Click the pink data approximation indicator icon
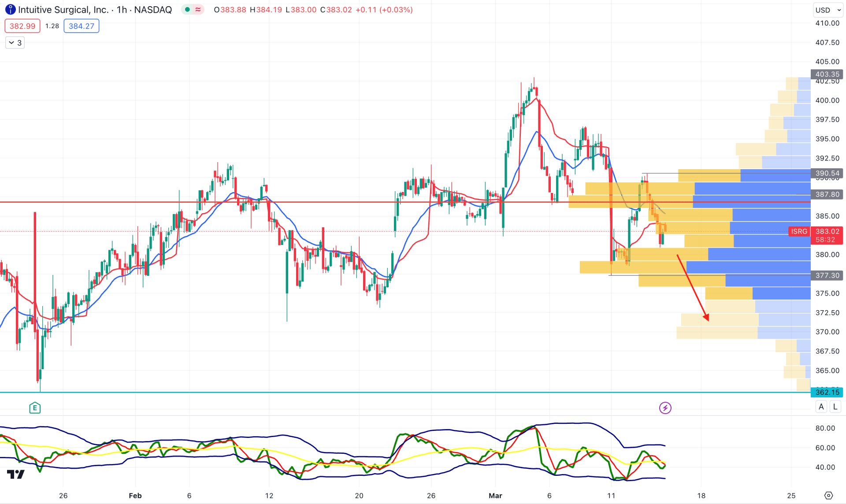The height and width of the screenshot is (504, 846). coord(198,10)
